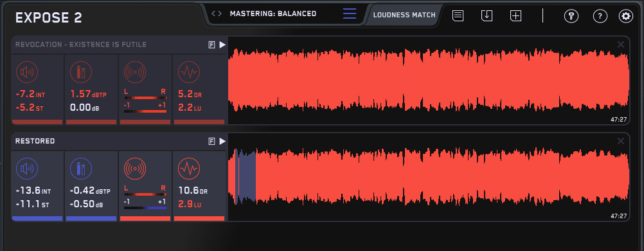Click the export download icon
The width and height of the screenshot is (644, 251).
[x=487, y=16]
